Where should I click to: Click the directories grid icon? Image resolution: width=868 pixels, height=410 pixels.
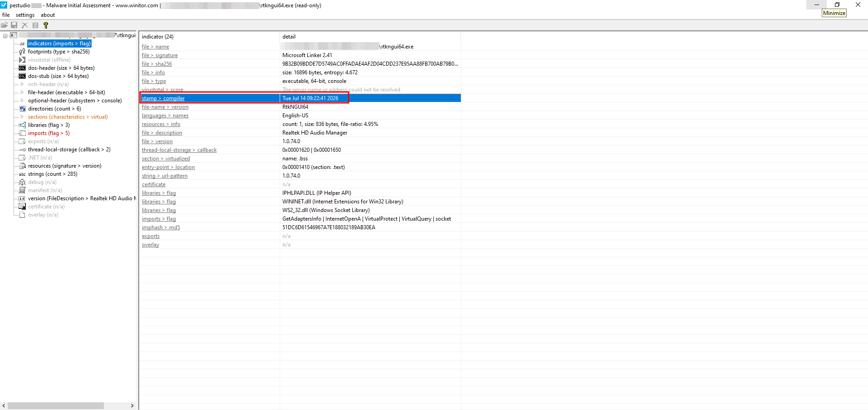click(x=22, y=109)
